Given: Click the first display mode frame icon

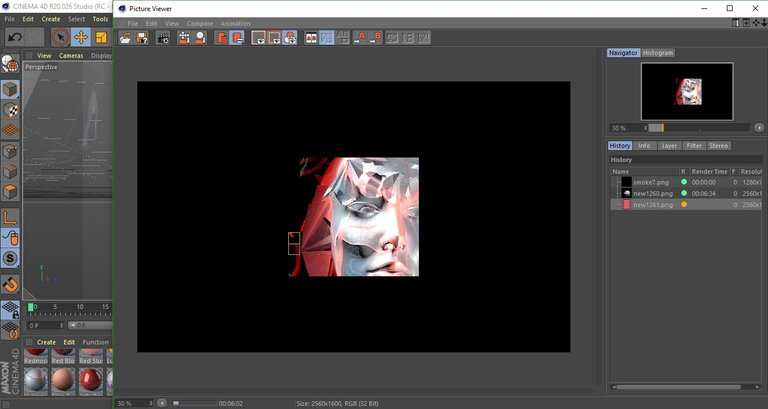Looking at the screenshot, I should [x=258, y=38].
